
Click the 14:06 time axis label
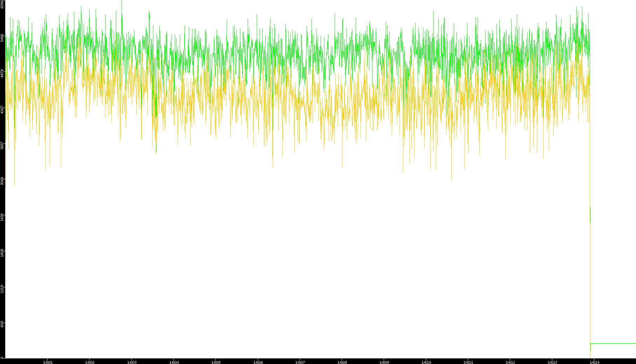[x=258, y=362]
